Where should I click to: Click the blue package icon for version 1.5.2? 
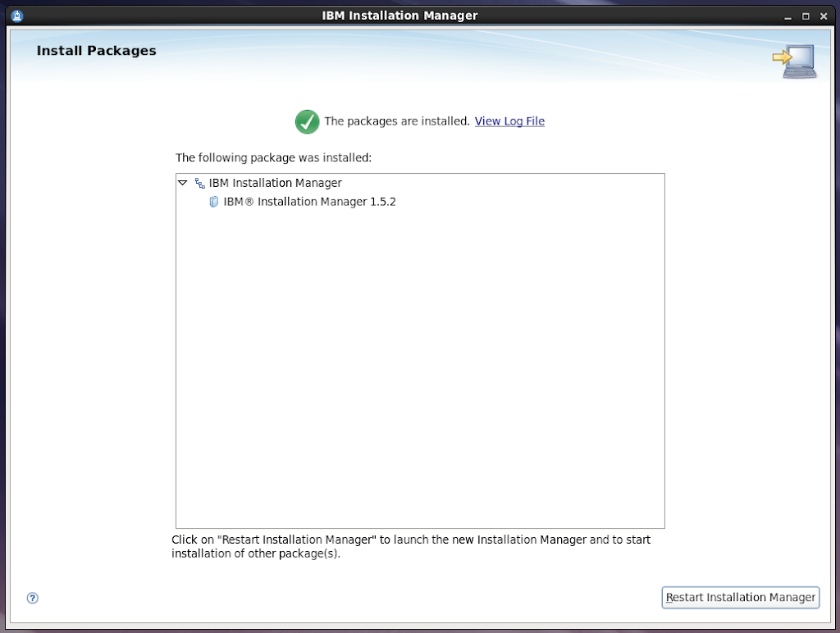(214, 202)
